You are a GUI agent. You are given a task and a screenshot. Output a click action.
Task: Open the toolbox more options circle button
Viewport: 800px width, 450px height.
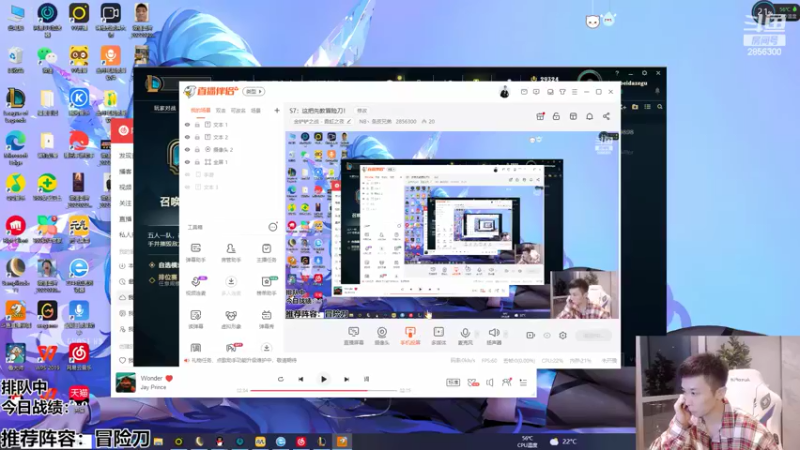[273, 227]
